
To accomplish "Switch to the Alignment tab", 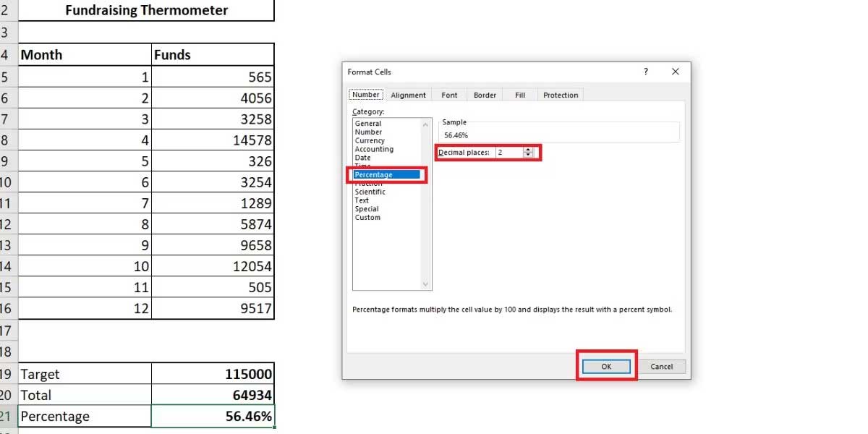I will click(x=408, y=94).
